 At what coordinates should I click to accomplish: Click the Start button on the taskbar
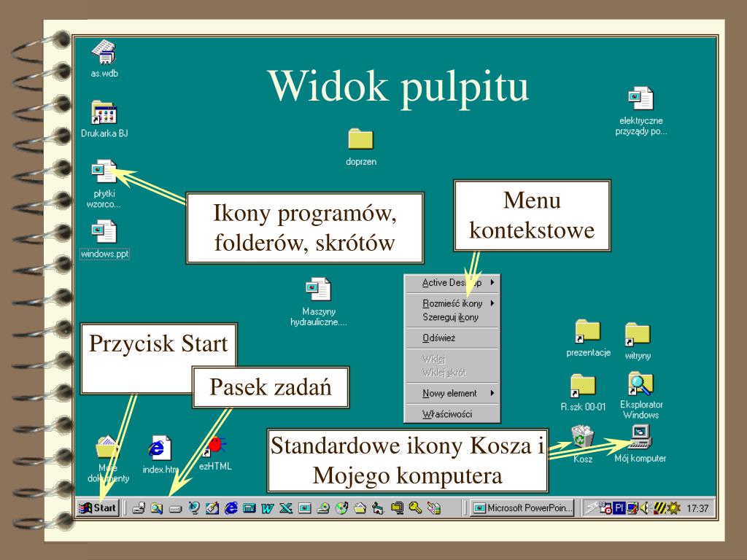pyautogui.click(x=98, y=508)
